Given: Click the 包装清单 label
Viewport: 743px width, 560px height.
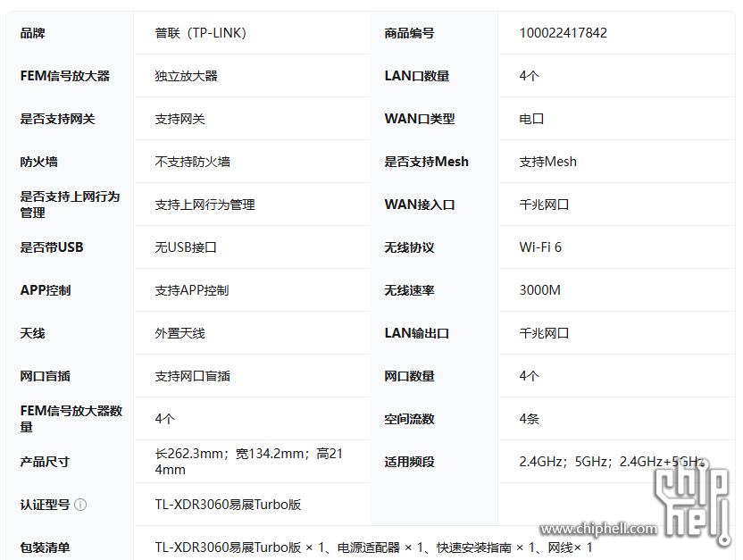Looking at the screenshot, I should pos(45,547).
